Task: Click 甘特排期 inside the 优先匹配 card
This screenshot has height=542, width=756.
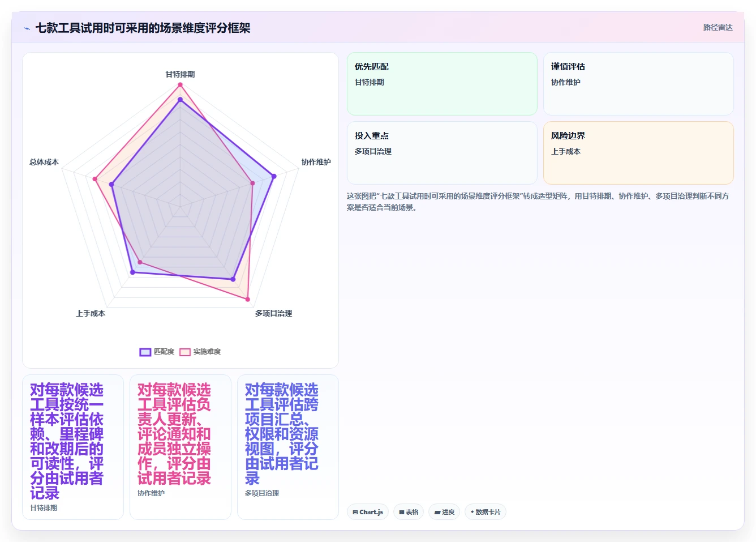Action: 370,82
